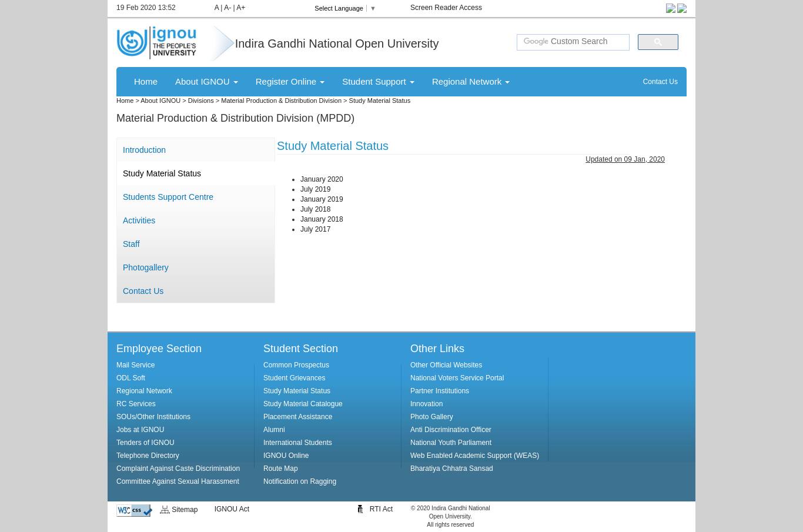Screen dimensions: 803x532
Task: Open the January 2020 status link
Action: (322, 179)
